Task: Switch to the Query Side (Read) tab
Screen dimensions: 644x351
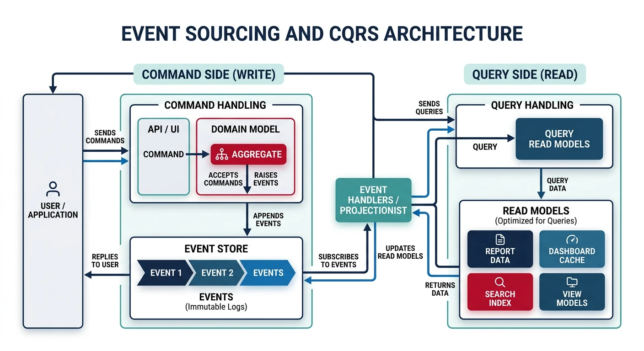Action: 524,74
